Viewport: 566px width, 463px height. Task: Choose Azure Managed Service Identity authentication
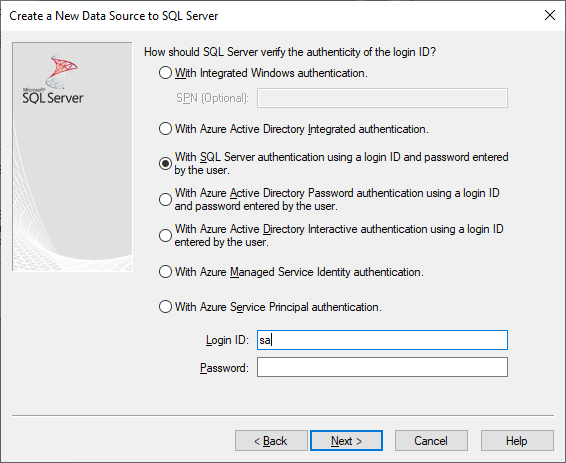point(165,272)
